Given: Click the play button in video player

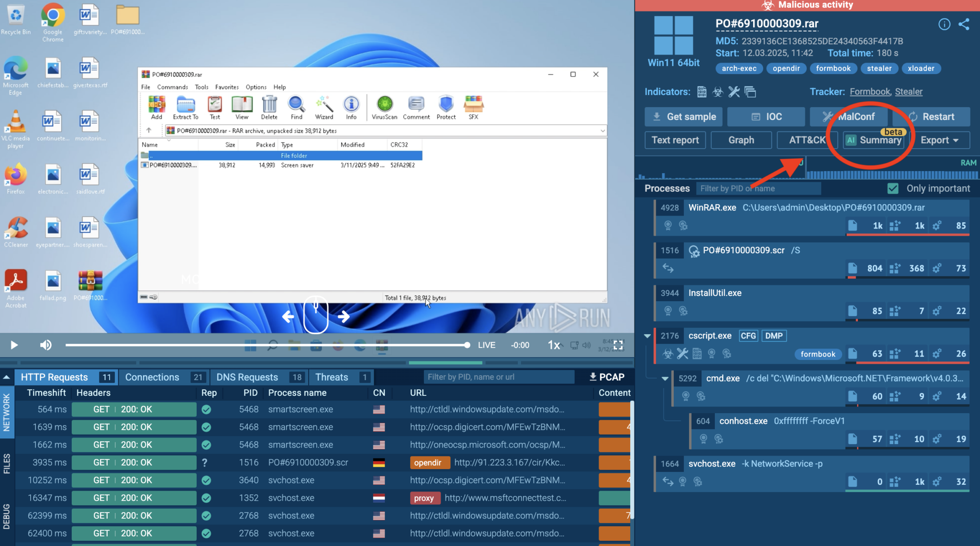Looking at the screenshot, I should (14, 345).
